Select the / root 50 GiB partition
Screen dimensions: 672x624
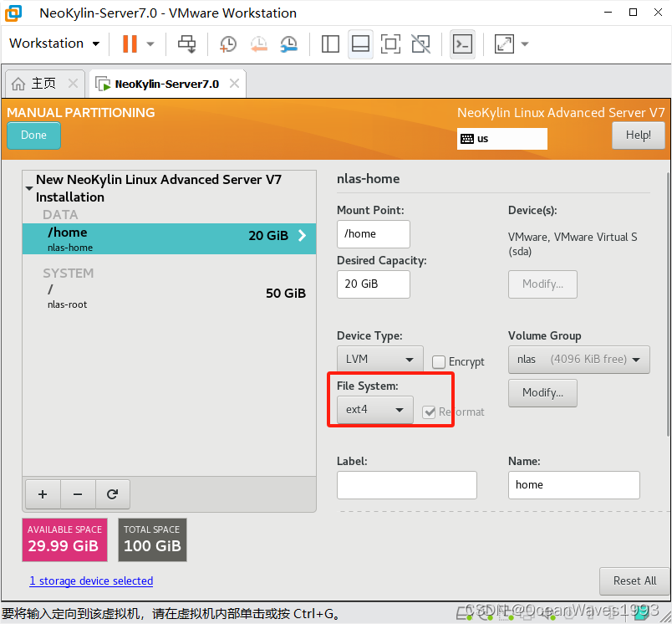pyautogui.click(x=170, y=296)
